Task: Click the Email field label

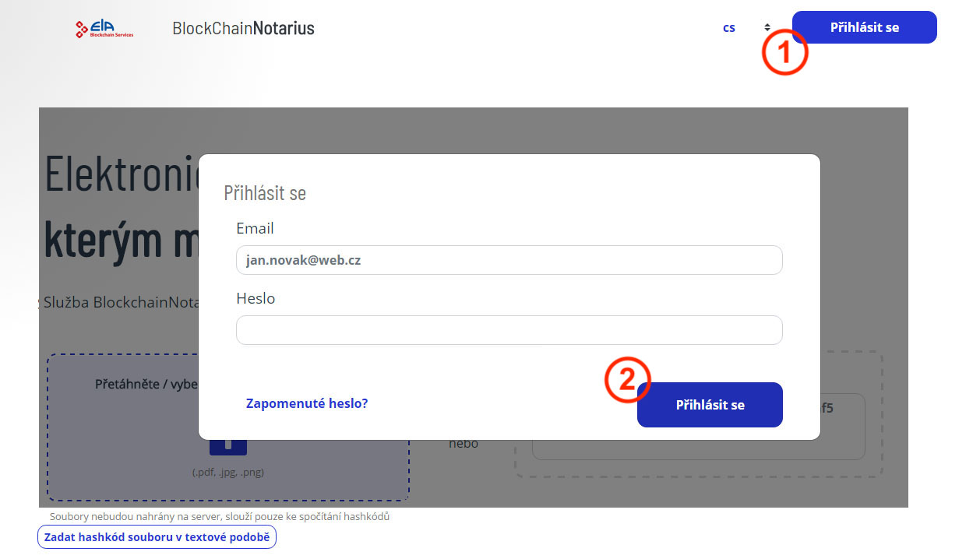Action: 255,229
